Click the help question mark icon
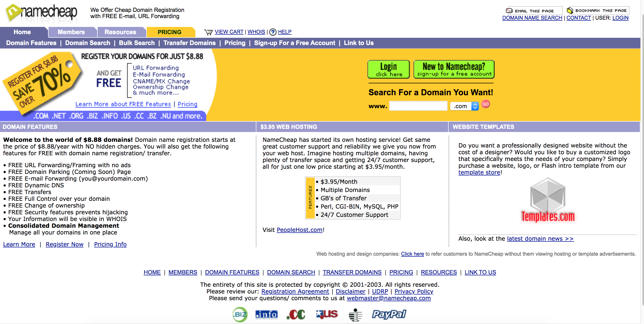 [273, 32]
